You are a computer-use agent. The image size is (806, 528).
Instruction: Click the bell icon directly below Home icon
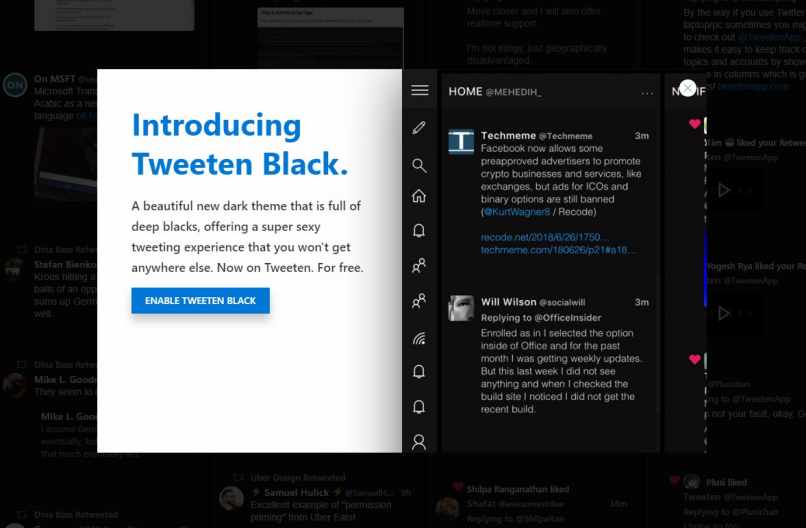pyautogui.click(x=419, y=231)
